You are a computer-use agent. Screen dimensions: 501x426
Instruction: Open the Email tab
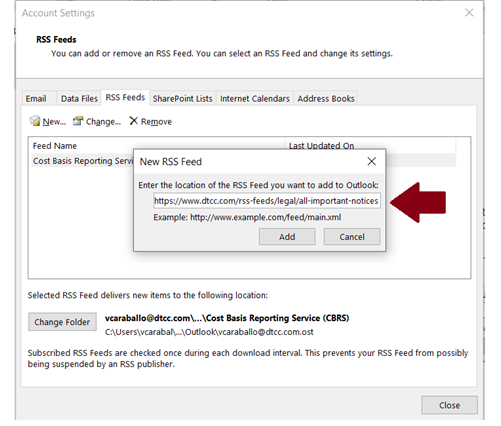coord(36,99)
